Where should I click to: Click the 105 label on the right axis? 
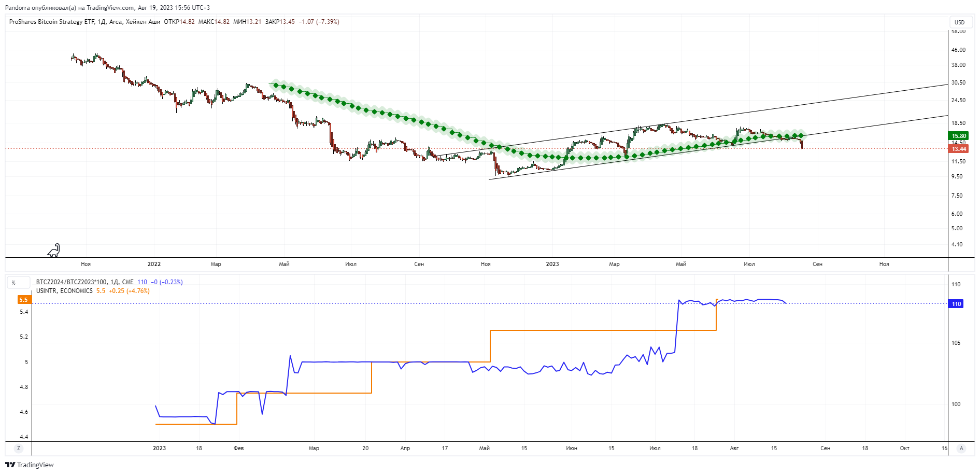pyautogui.click(x=956, y=343)
